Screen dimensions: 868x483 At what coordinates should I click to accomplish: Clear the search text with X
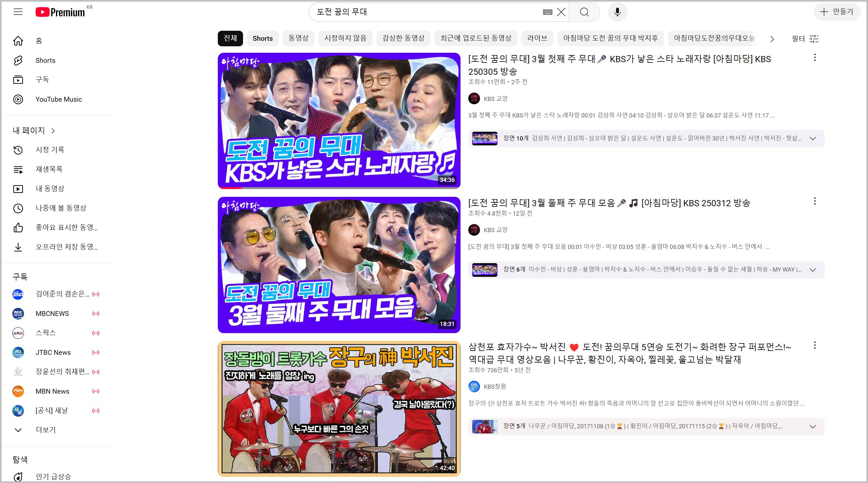point(561,12)
